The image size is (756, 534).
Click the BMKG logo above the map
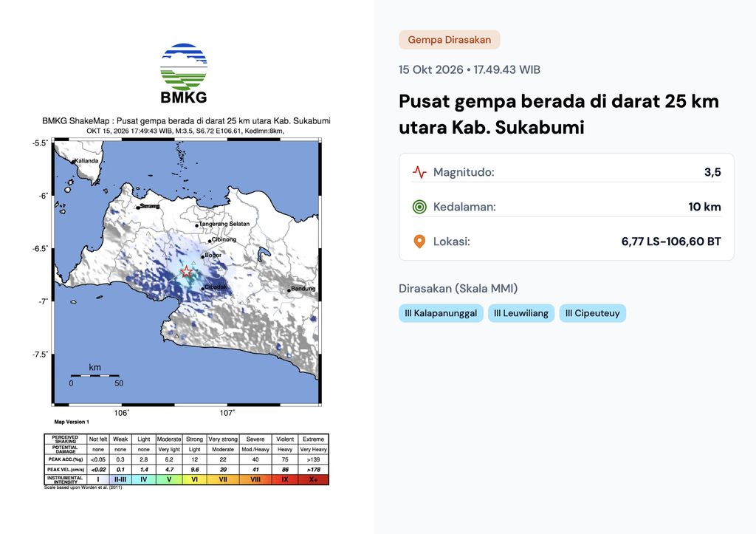(x=184, y=73)
